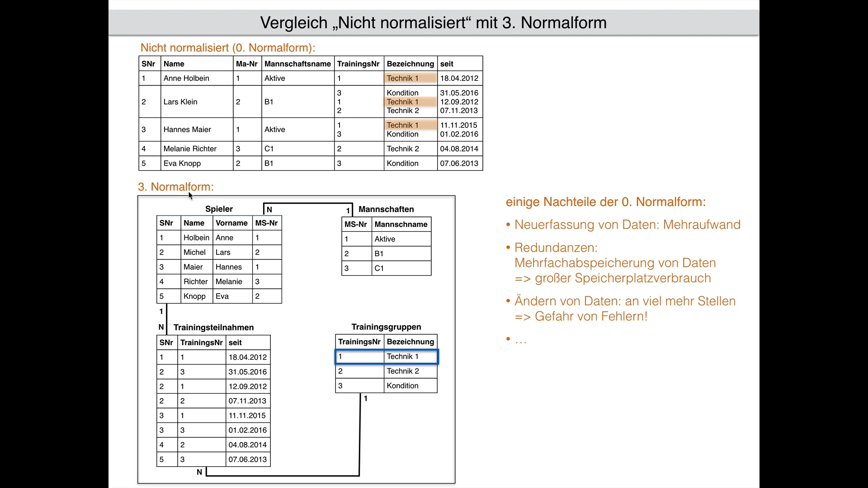This screenshot has width=868, height=488.
Task: Select TrainingsNr column in Trainingsteilnahmen table
Action: 200,343
